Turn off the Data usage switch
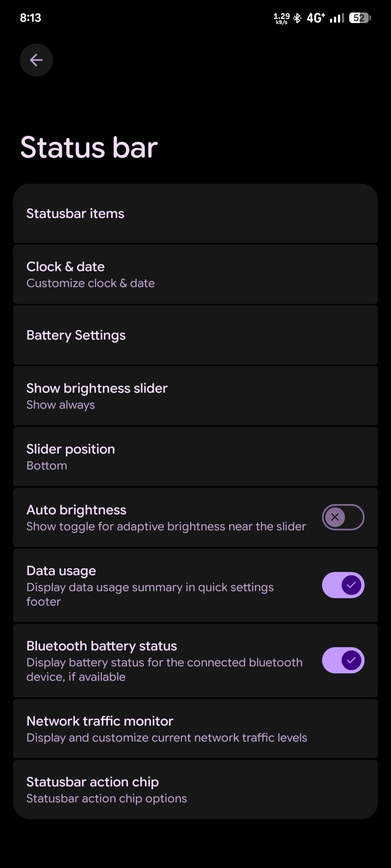391x868 pixels. pos(343,585)
